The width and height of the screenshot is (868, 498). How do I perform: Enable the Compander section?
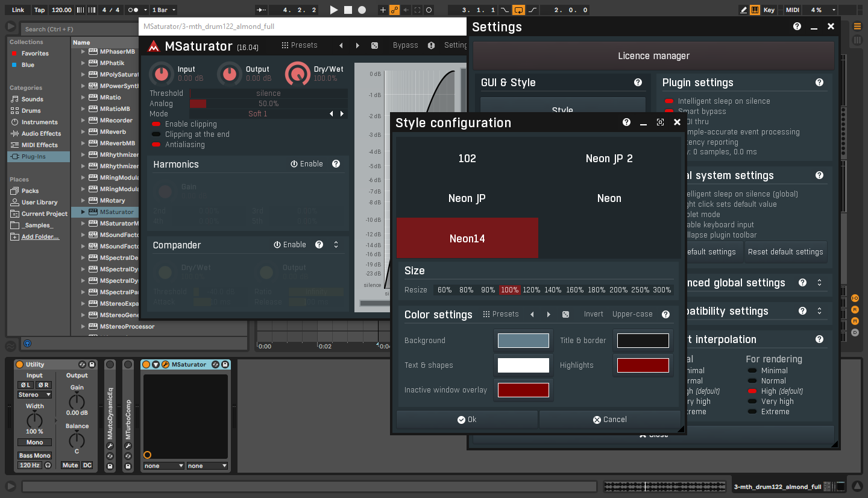tap(290, 245)
